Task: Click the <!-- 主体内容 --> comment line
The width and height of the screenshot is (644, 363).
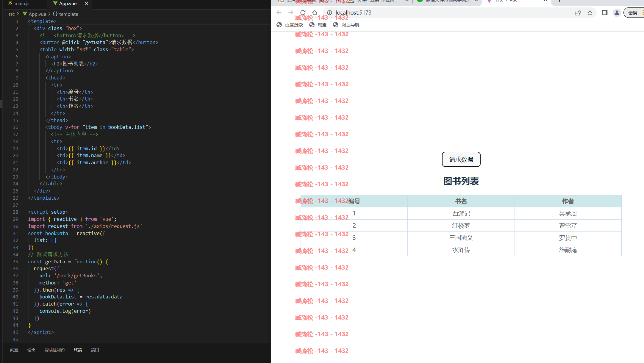Action: pos(74,134)
